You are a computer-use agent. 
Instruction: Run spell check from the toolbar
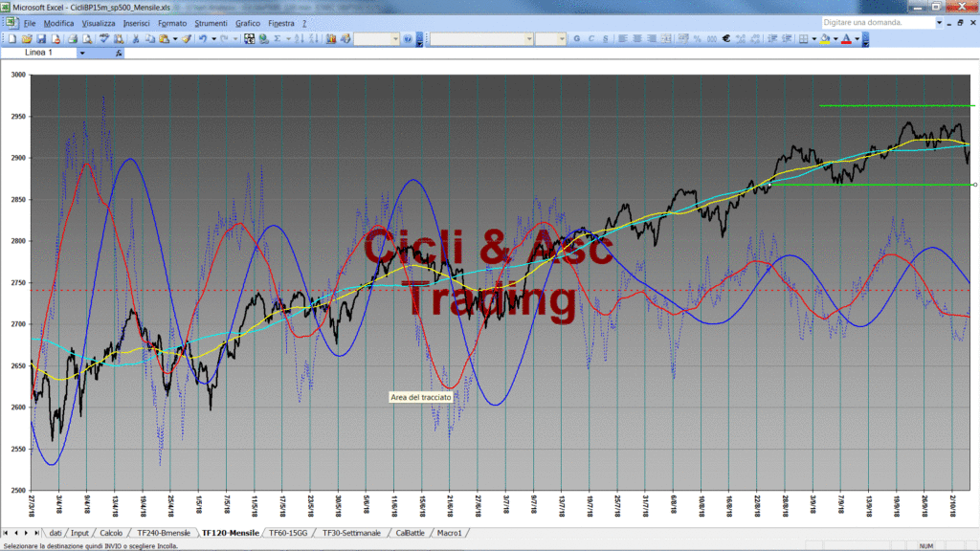tap(104, 38)
